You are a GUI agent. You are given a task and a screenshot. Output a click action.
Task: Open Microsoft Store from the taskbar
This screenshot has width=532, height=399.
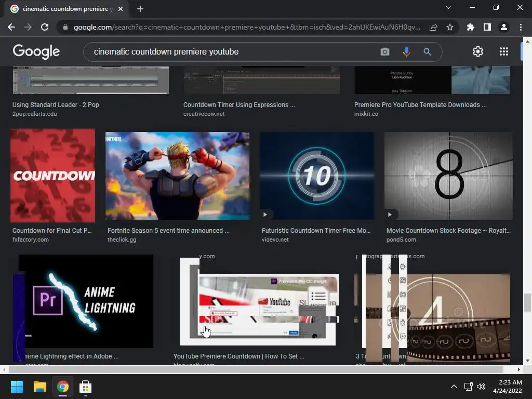pos(86,387)
